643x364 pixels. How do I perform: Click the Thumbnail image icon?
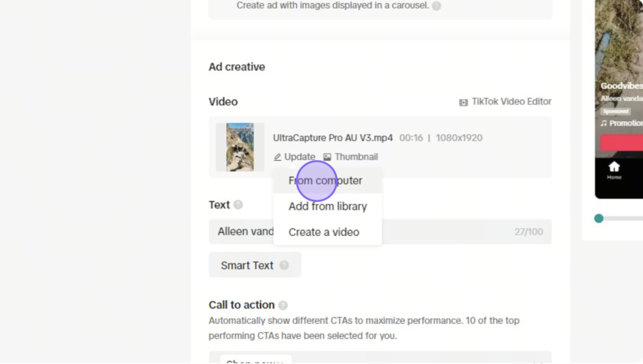coord(327,157)
